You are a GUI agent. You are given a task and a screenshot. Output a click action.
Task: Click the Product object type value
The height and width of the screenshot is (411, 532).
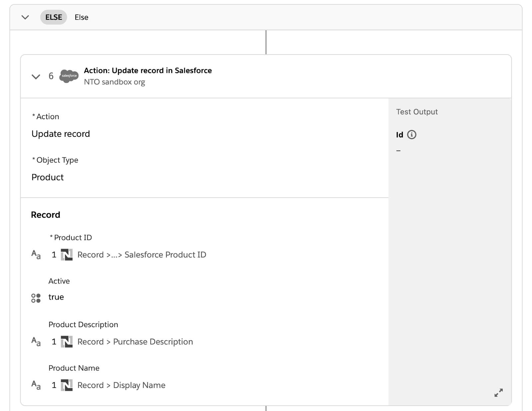pyautogui.click(x=48, y=177)
